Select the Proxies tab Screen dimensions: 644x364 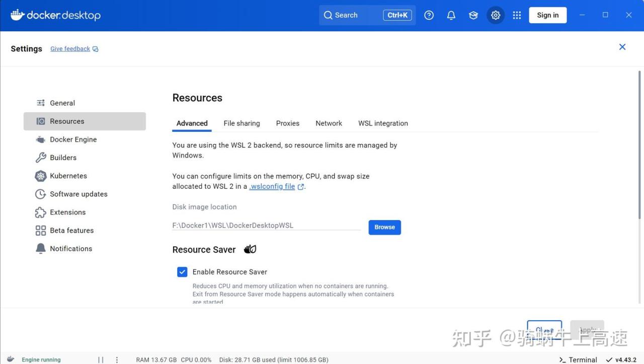click(287, 123)
